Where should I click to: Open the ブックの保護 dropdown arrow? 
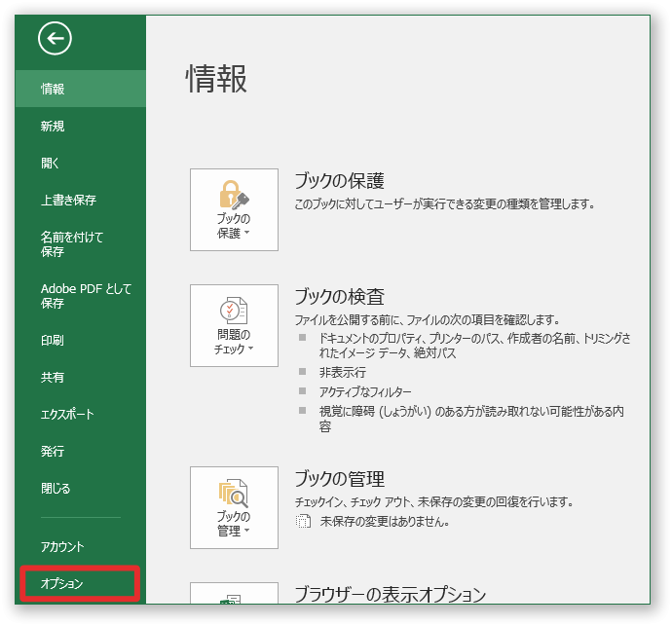point(246,233)
